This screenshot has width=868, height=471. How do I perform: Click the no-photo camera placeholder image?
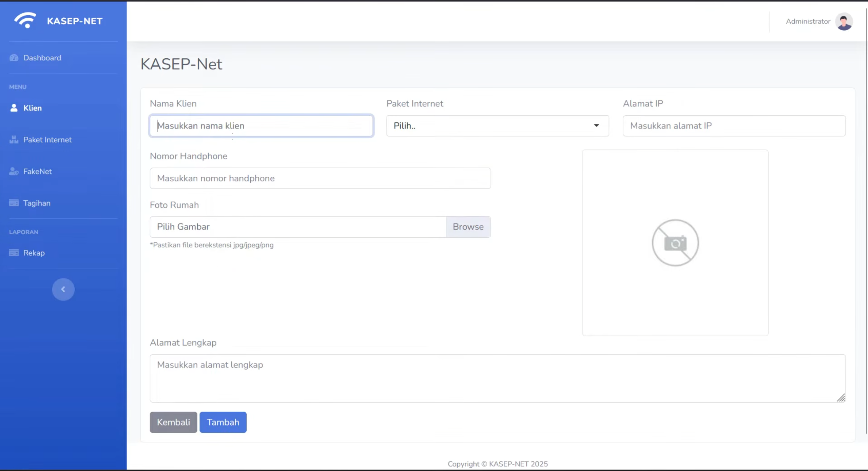pos(675,243)
